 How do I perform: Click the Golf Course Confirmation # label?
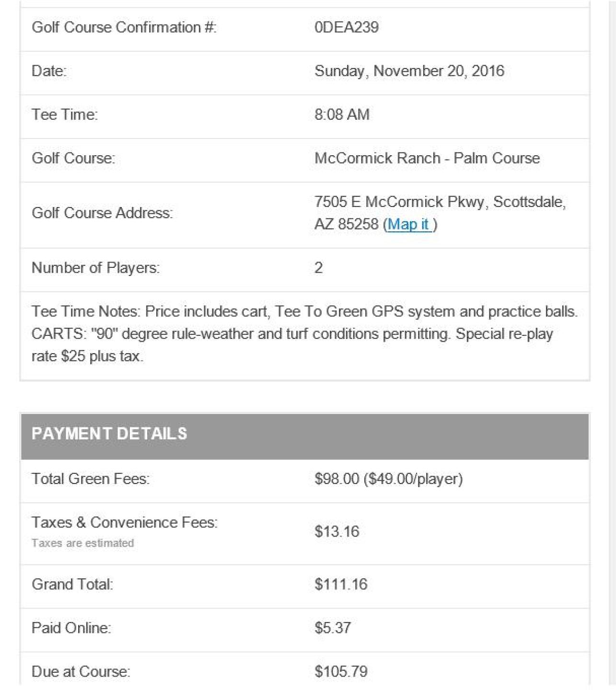(124, 27)
